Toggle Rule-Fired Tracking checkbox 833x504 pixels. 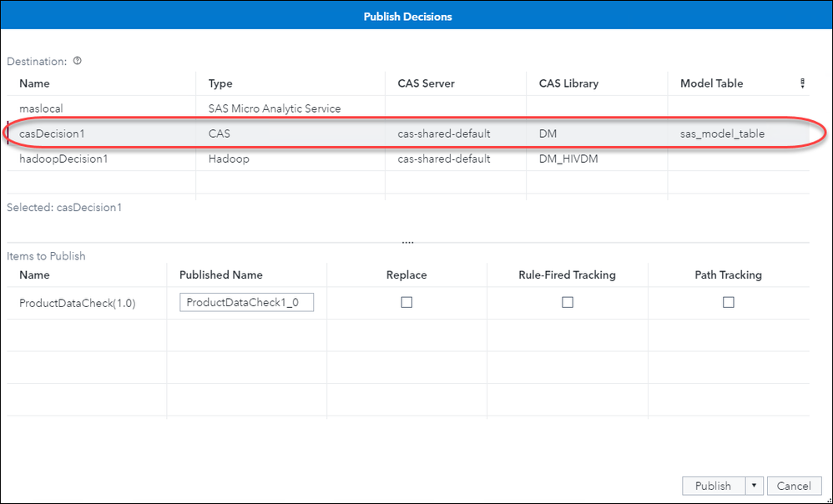coord(568,303)
